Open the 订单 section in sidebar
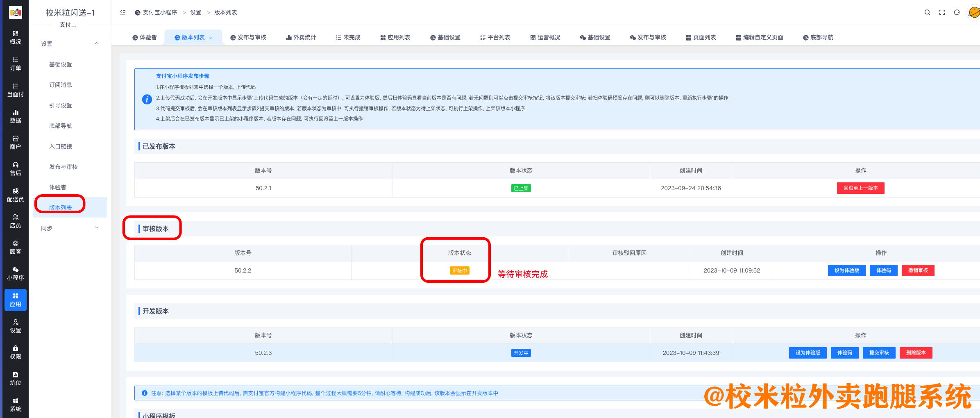The width and height of the screenshot is (980, 418). [15, 64]
